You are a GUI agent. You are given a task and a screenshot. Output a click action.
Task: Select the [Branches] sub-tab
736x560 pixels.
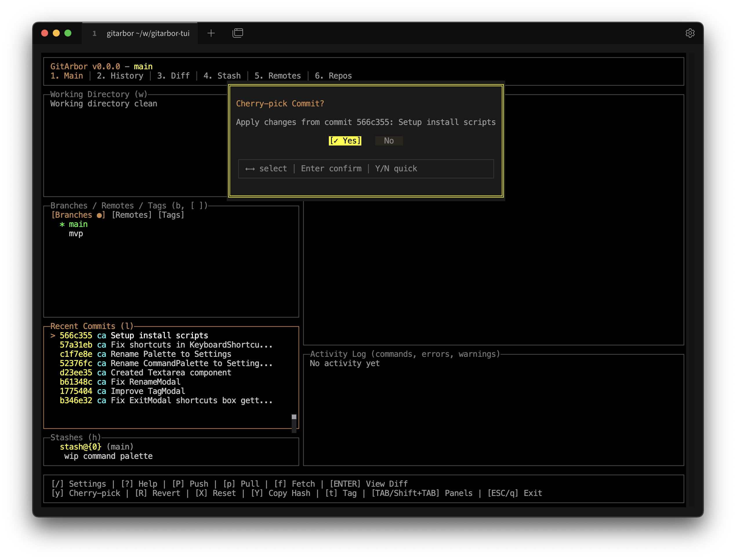coord(78,215)
